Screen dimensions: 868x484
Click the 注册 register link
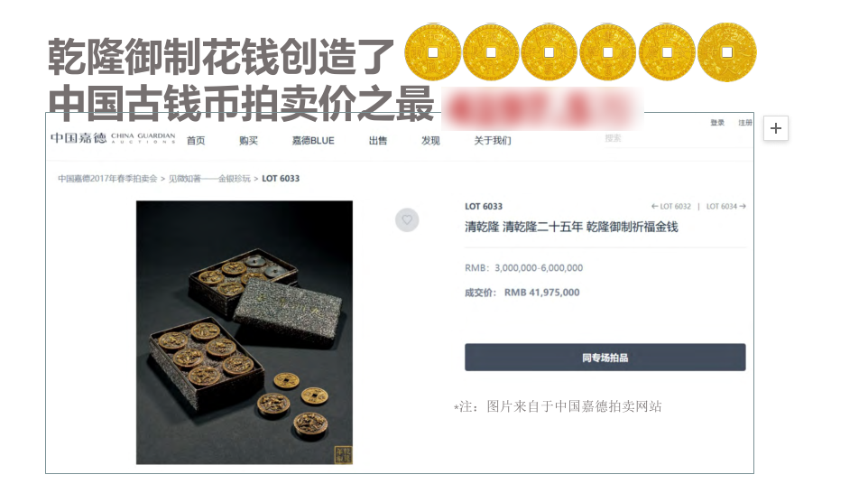click(x=745, y=123)
